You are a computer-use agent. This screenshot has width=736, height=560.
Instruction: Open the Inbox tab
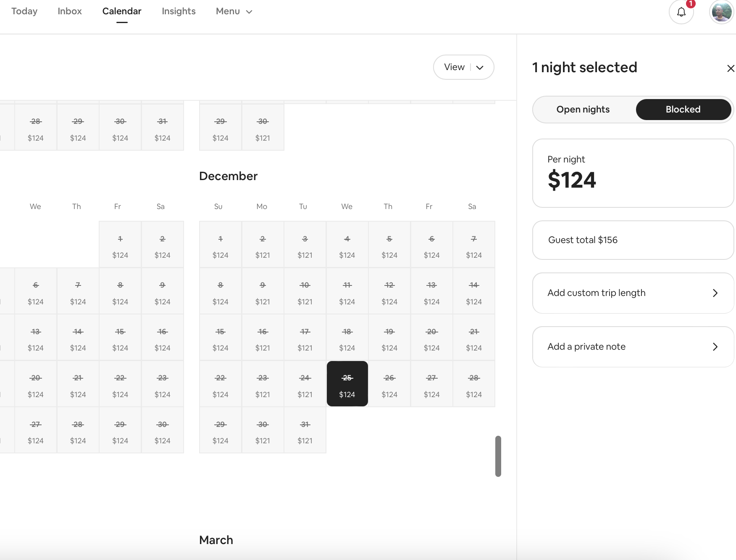(x=70, y=11)
